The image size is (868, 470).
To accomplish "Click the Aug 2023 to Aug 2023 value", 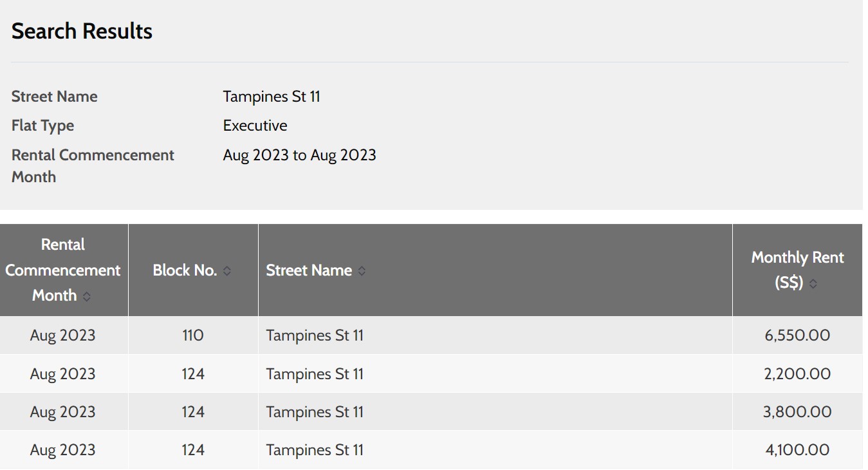I will [x=299, y=155].
